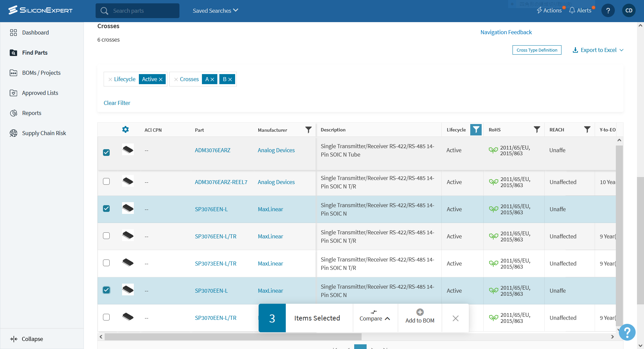
Task: Click the active Lifecycle column filter
Action: click(x=476, y=130)
